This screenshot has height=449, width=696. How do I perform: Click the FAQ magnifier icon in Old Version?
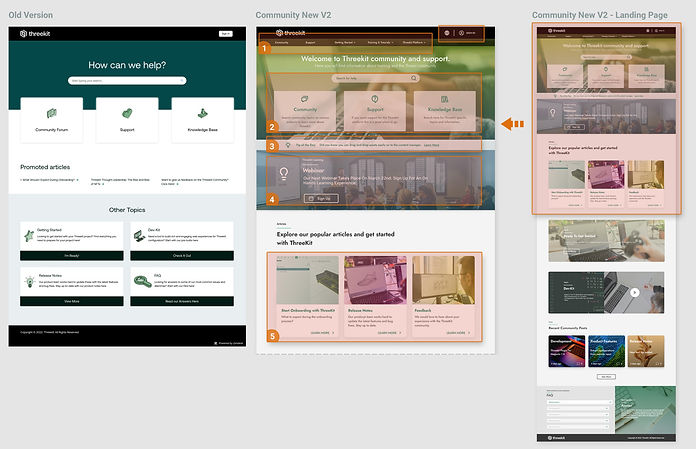142,281
